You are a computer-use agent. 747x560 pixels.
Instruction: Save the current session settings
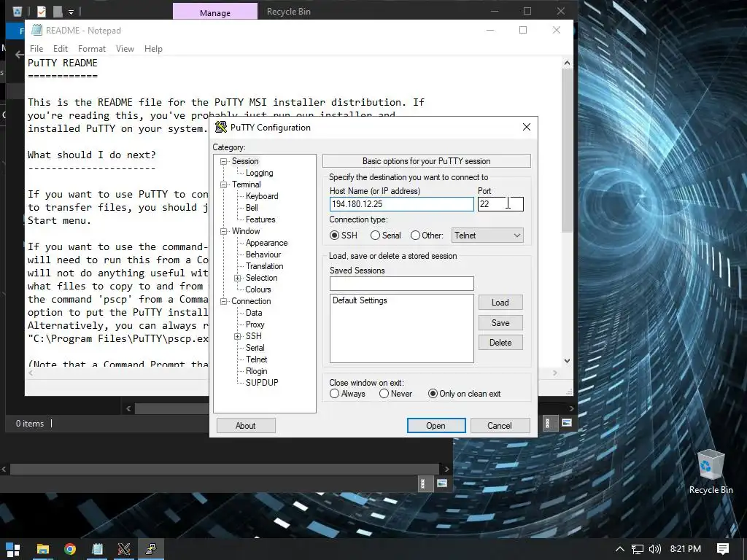point(500,323)
